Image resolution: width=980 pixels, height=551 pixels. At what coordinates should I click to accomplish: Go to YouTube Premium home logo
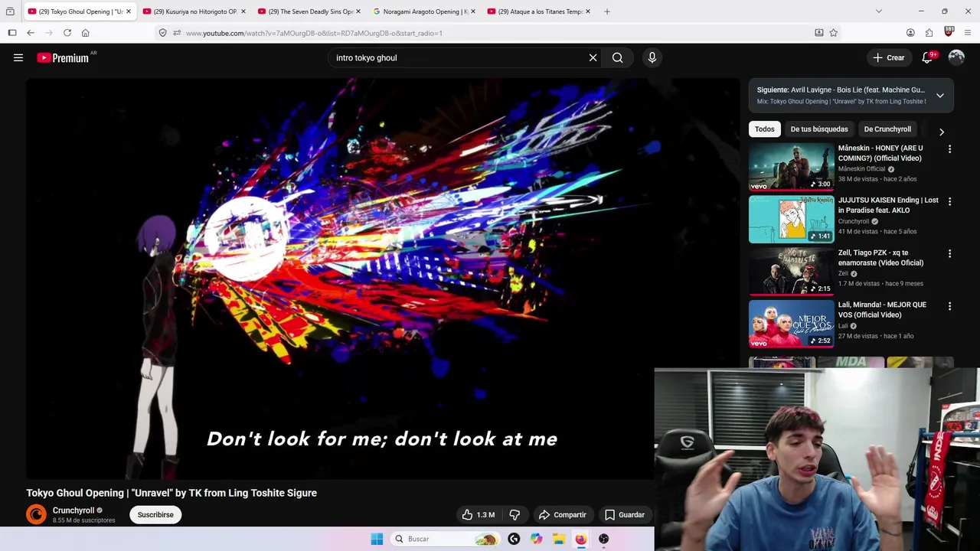63,57
